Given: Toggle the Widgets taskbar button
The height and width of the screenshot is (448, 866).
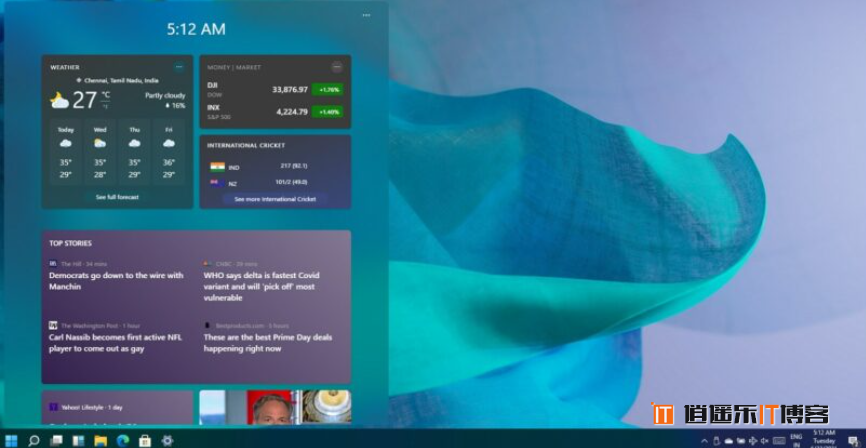Looking at the screenshot, I should [x=78, y=440].
